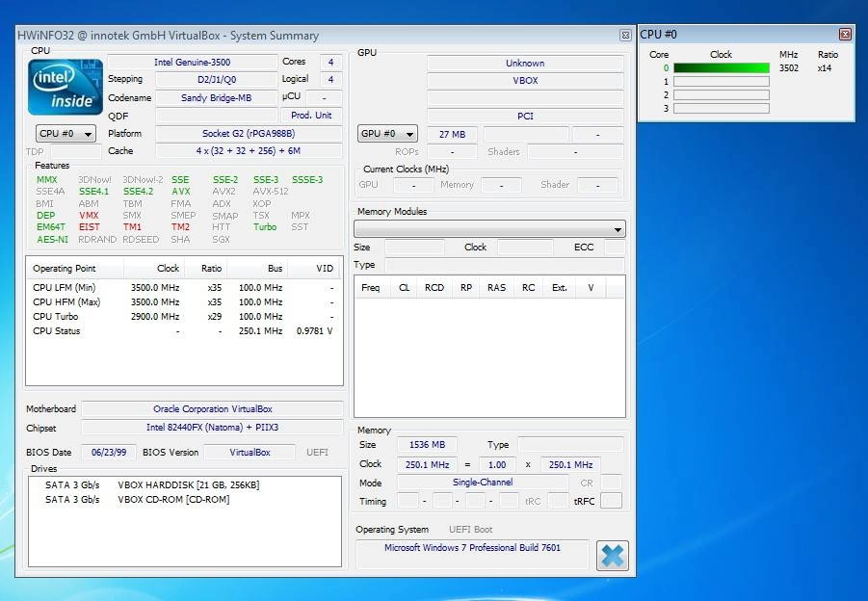868x601 pixels.
Task: Click the cache 4 x (32 + 32 + 256) + 6M field
Action: coord(249,150)
